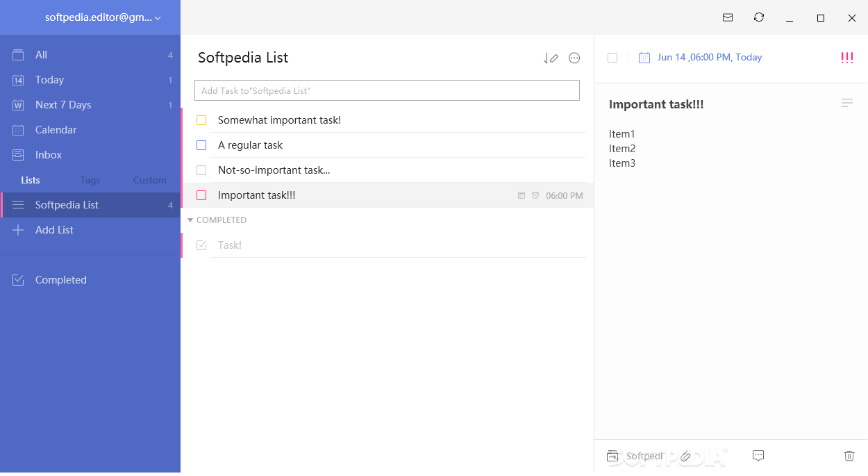Toggle the detail pane task checkbox
Viewport: 868px width, 476px height.
click(612, 58)
